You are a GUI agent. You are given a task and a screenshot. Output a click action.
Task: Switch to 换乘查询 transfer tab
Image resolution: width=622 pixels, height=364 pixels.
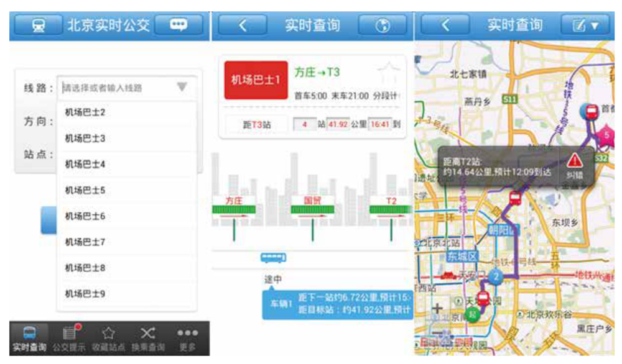pyautogui.click(x=147, y=339)
